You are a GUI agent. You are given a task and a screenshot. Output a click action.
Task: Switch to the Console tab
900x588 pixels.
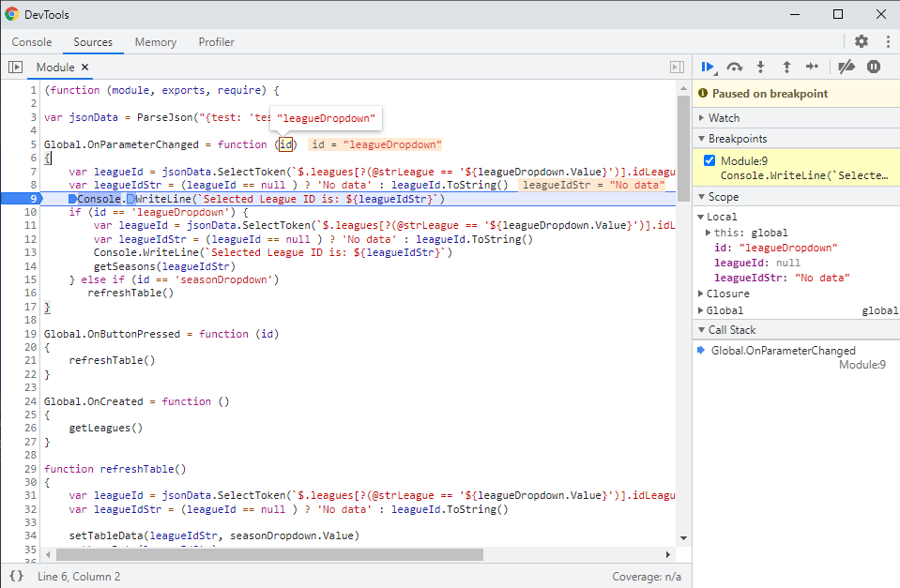tap(32, 42)
